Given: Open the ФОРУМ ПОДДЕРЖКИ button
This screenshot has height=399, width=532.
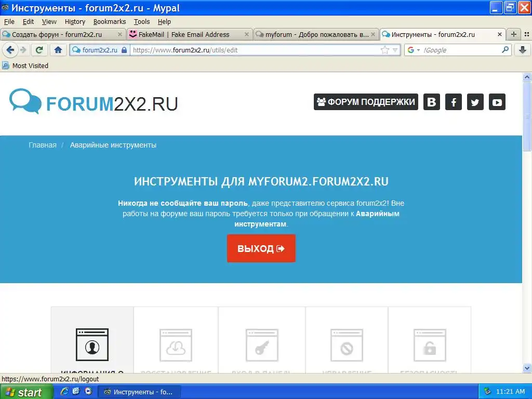Looking at the screenshot, I should pos(366,102).
